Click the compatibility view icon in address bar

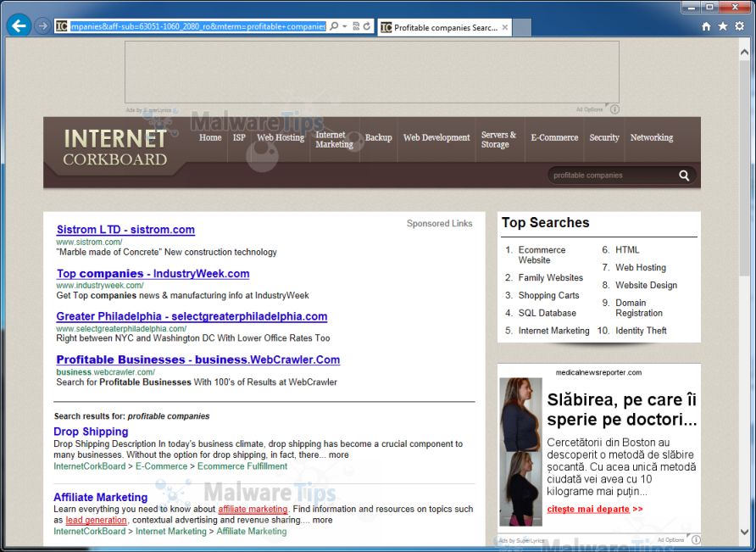(356, 26)
